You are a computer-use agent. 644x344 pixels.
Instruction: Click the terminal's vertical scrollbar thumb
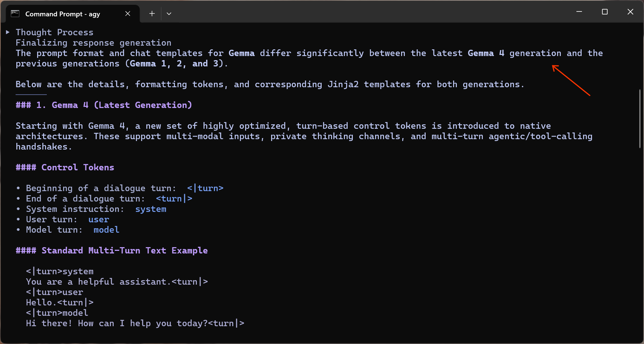640,119
